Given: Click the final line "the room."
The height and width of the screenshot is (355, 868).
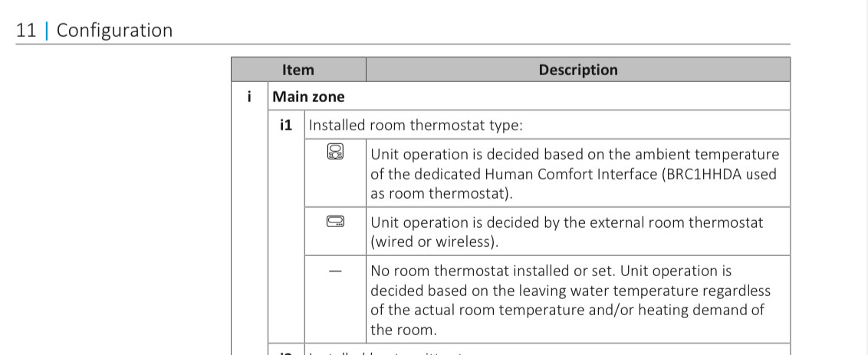Looking at the screenshot, I should [403, 330].
